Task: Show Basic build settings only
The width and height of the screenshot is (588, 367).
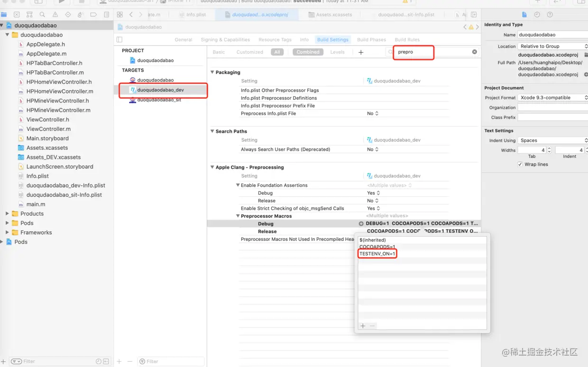Action: [x=219, y=52]
